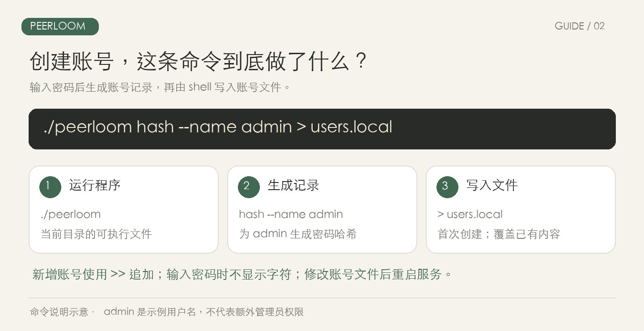Click the description "首次创建；覆盖已有内容"

pyautogui.click(x=499, y=234)
